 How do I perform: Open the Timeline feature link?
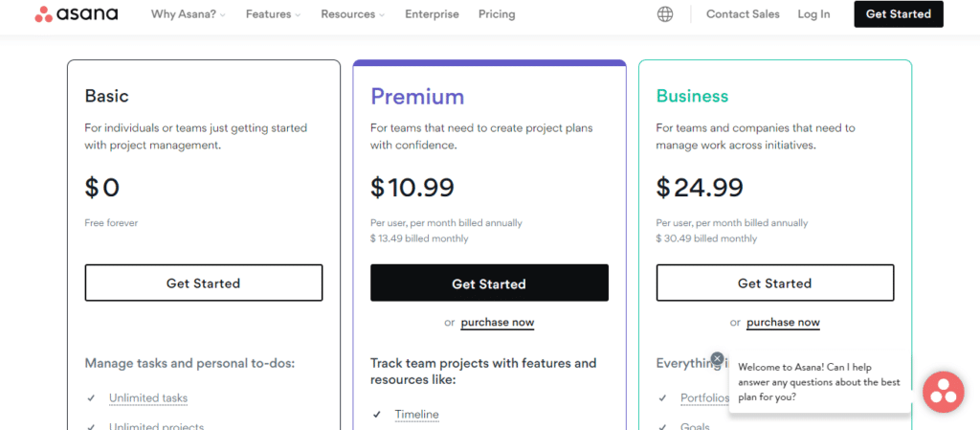416,415
